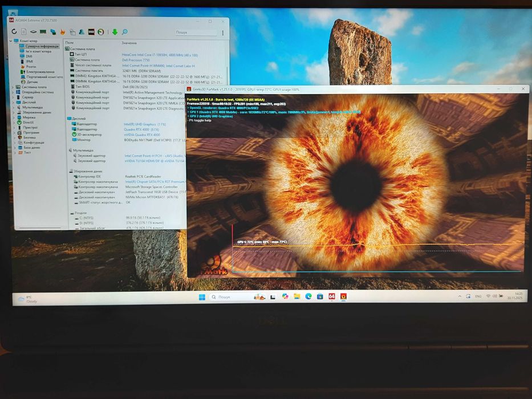The width and height of the screenshot is (532, 399).
Task: Click the green download arrow in AIDA64 toolbar
Action: point(115,32)
